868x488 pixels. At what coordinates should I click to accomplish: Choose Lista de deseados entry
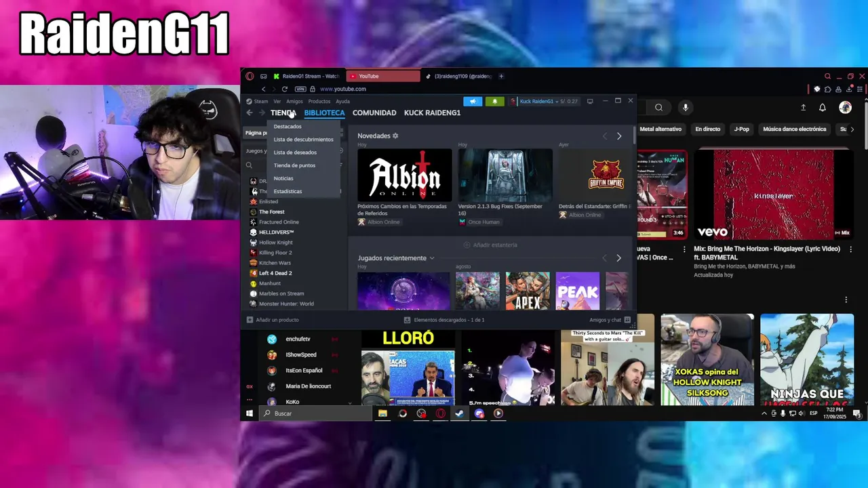click(295, 152)
